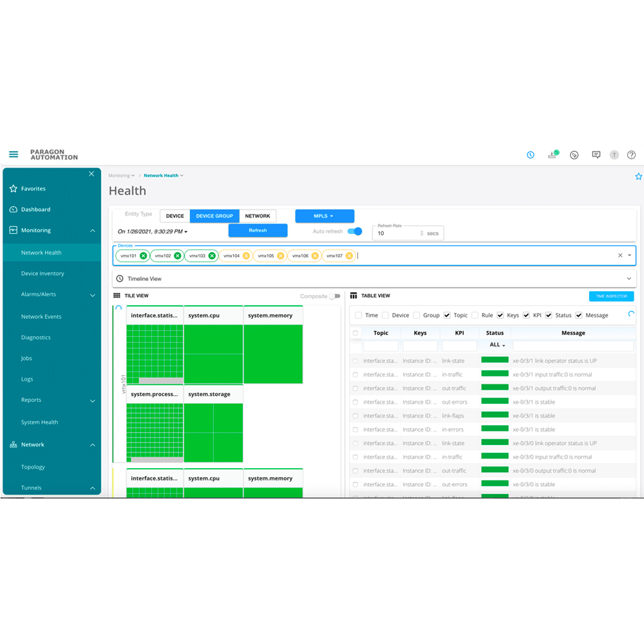Open the hamburger main menu
The height and width of the screenshot is (644, 644).
(x=14, y=155)
